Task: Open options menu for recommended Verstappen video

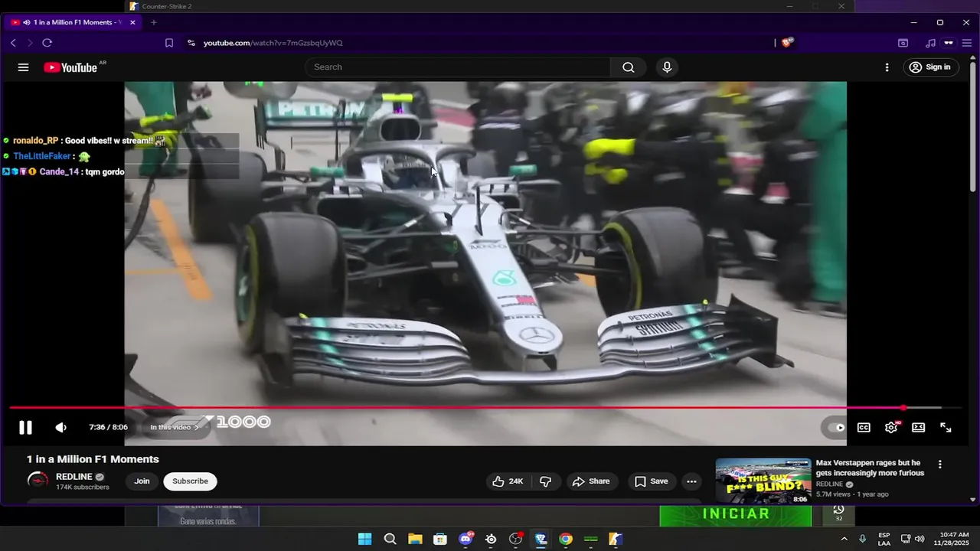Action: click(x=939, y=464)
